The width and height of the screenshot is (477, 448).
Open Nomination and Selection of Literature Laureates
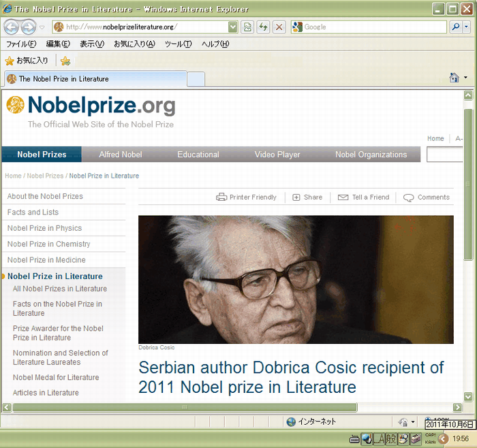60,357
